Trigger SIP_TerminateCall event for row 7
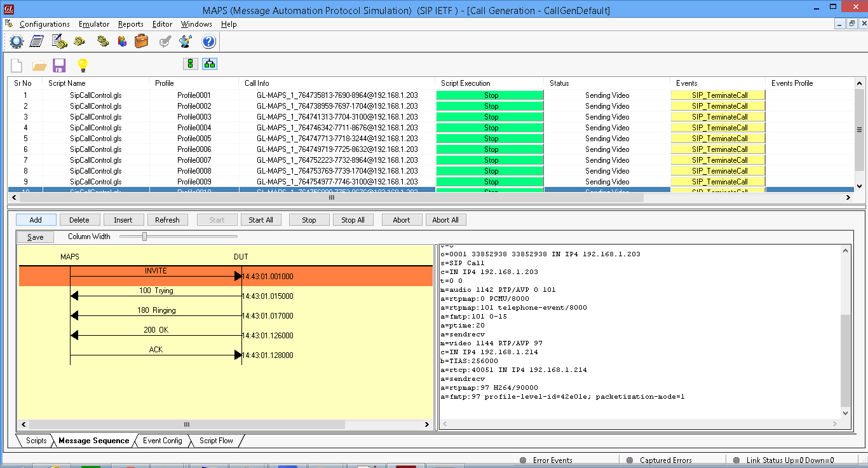Screen dimensions: 868x468 tap(719, 160)
